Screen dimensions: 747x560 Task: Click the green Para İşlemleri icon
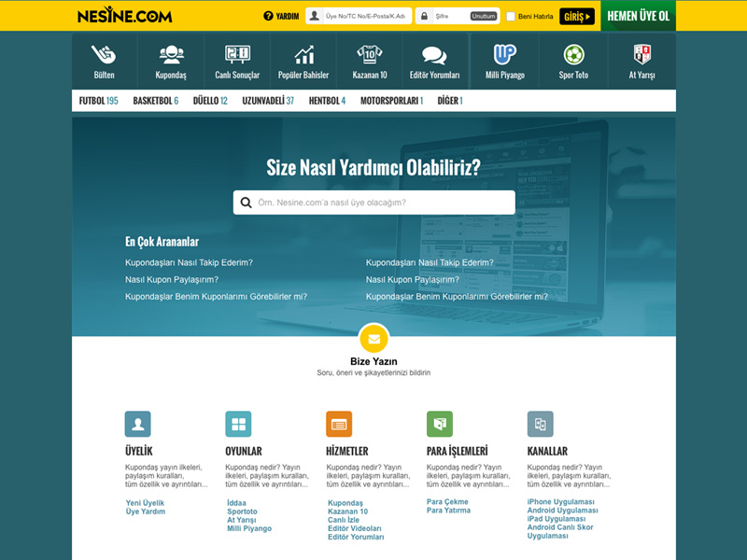(x=440, y=424)
